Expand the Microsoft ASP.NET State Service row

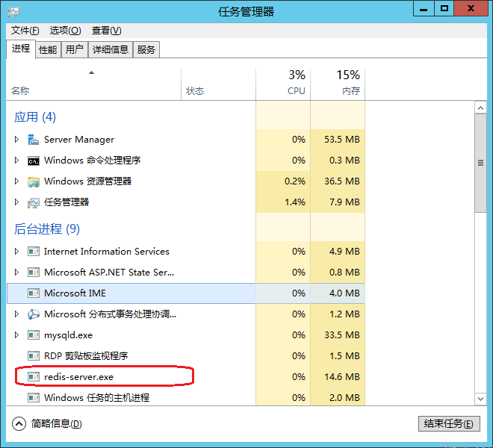tap(16, 273)
